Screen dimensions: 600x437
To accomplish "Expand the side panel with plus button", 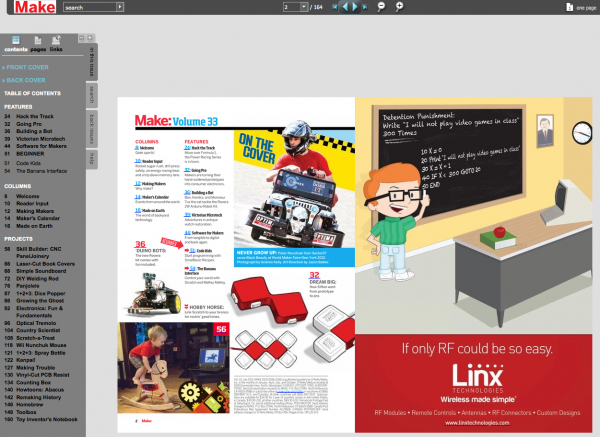I will pyautogui.click(x=90, y=38).
